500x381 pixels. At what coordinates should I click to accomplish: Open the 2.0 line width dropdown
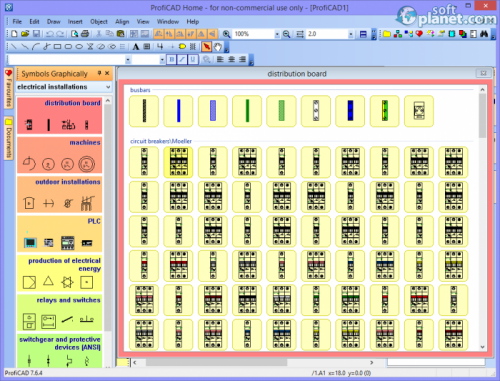point(350,34)
